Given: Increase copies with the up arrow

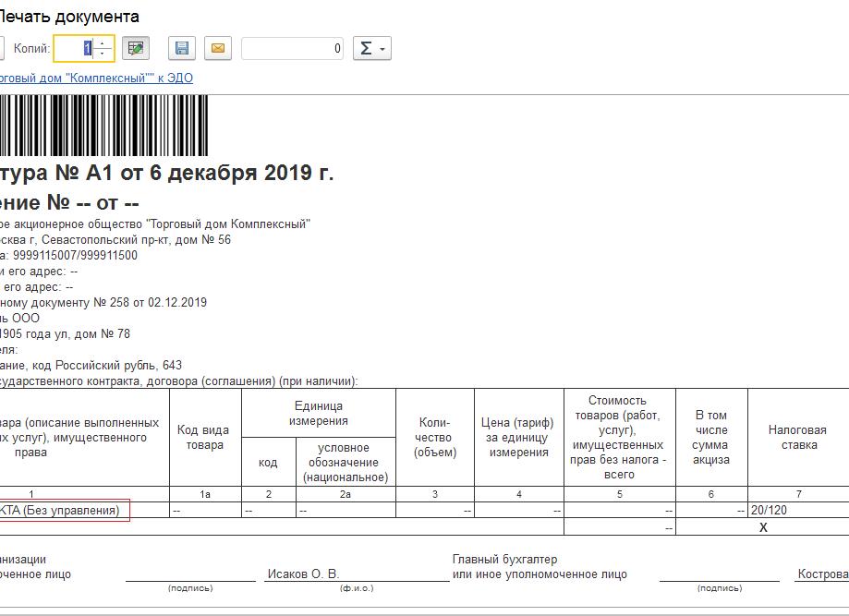Looking at the screenshot, I should click(103, 42).
